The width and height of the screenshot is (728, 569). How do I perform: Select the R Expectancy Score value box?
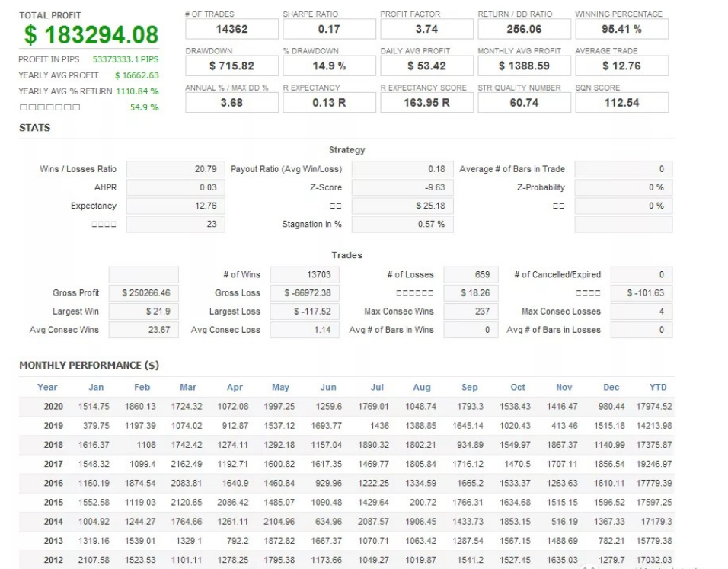click(426, 103)
